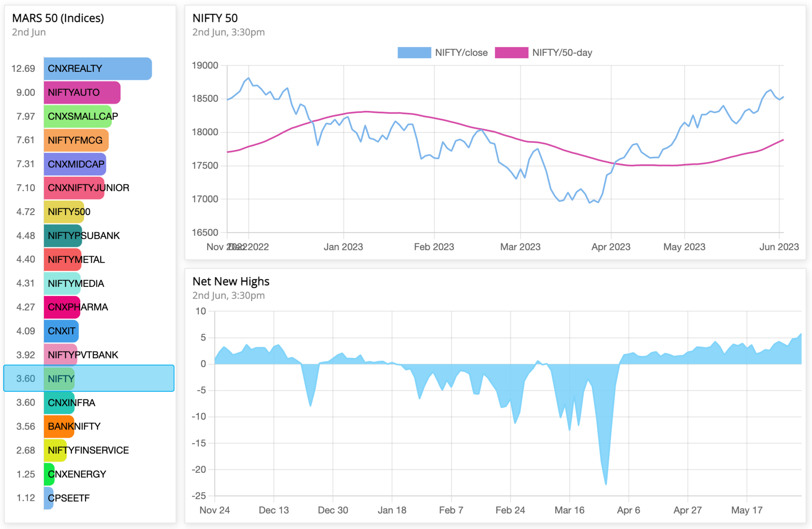The height and width of the screenshot is (529, 812).
Task: Select the NIFTYAUTO index bar
Action: (x=82, y=93)
